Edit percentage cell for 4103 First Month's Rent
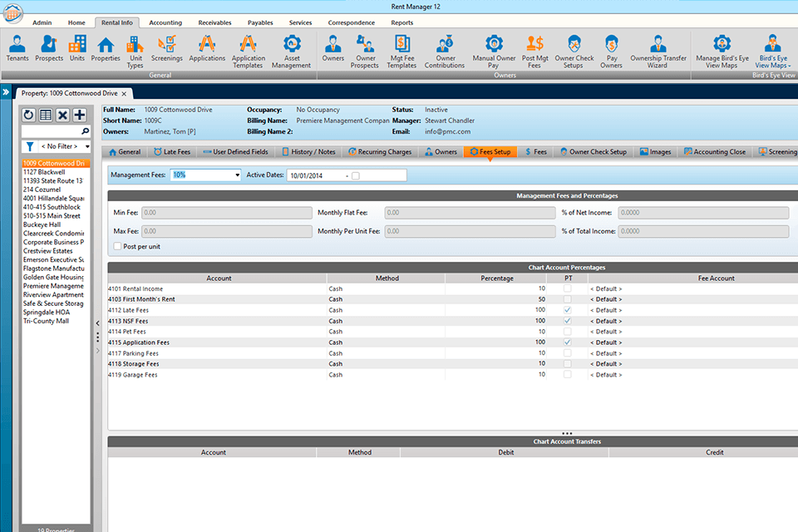The width and height of the screenshot is (798, 532). coord(496,299)
